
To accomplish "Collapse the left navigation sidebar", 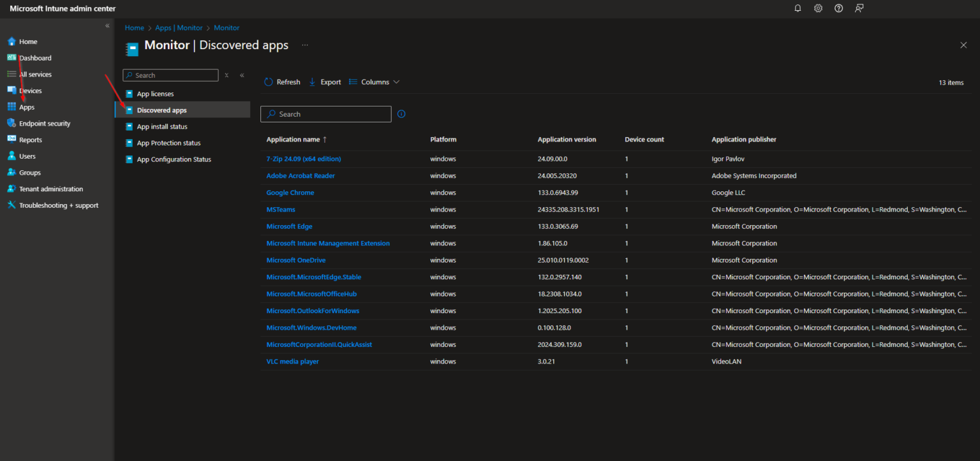I will [107, 26].
